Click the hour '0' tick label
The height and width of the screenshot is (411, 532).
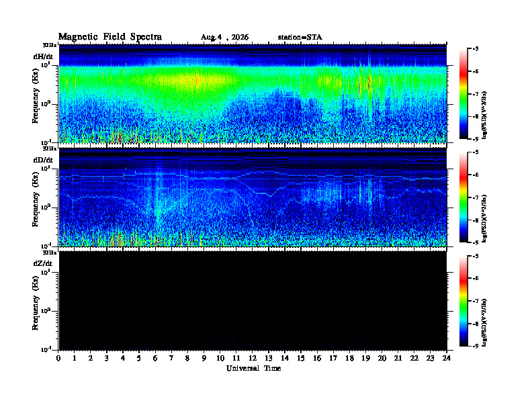58,358
